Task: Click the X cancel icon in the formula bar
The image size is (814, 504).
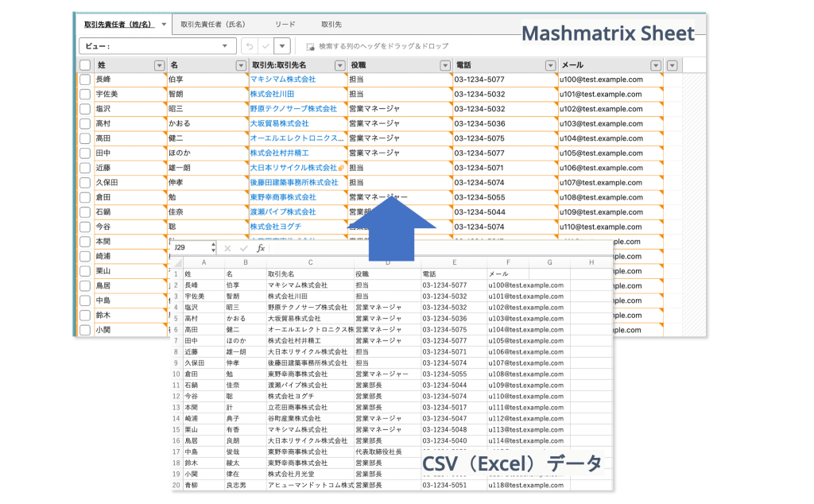Action: [227, 248]
